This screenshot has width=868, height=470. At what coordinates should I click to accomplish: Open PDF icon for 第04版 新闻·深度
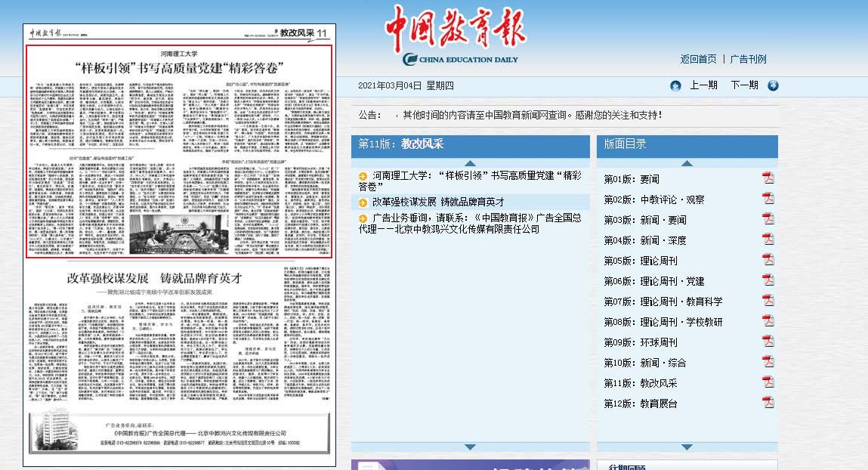tap(768, 240)
